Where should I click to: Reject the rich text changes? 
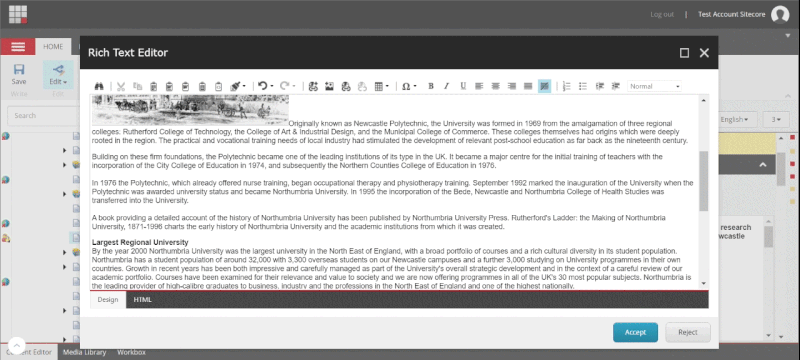pyautogui.click(x=688, y=332)
